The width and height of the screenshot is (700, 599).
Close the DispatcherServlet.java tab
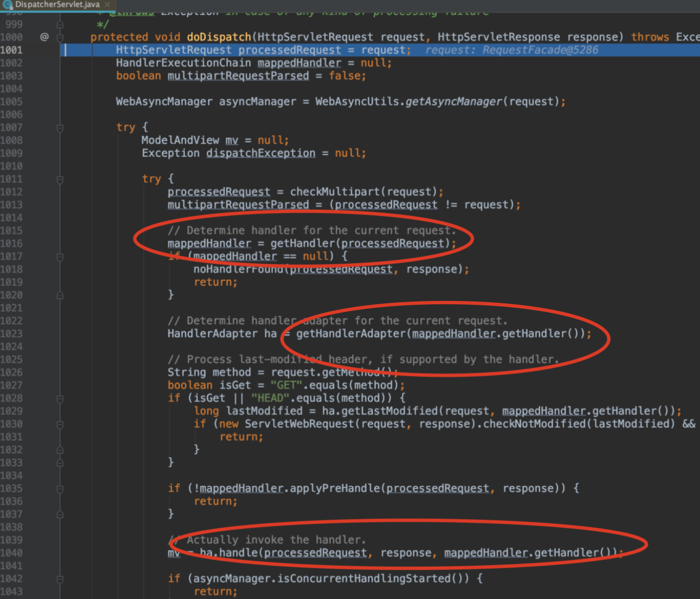pos(107,4)
